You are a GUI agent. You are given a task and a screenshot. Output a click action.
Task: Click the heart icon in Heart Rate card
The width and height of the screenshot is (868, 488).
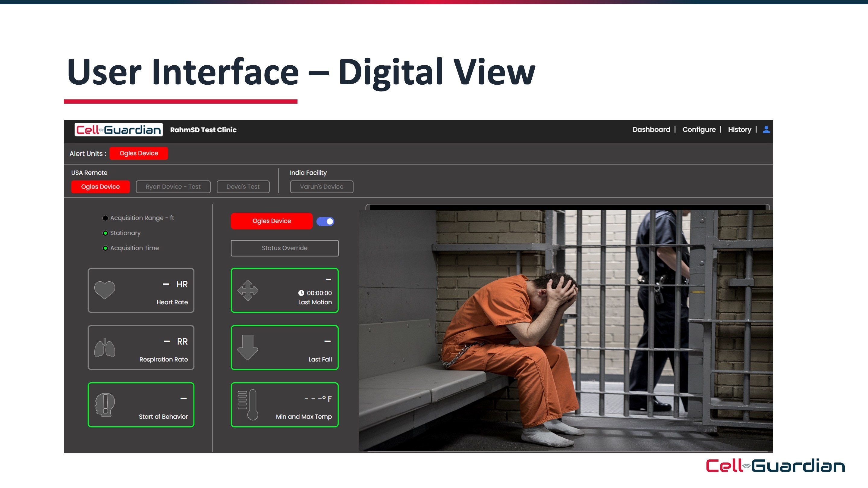click(x=105, y=290)
